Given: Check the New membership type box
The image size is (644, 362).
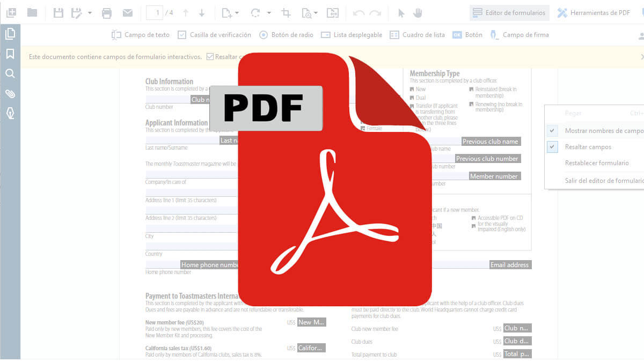Looking at the screenshot, I should (412, 90).
